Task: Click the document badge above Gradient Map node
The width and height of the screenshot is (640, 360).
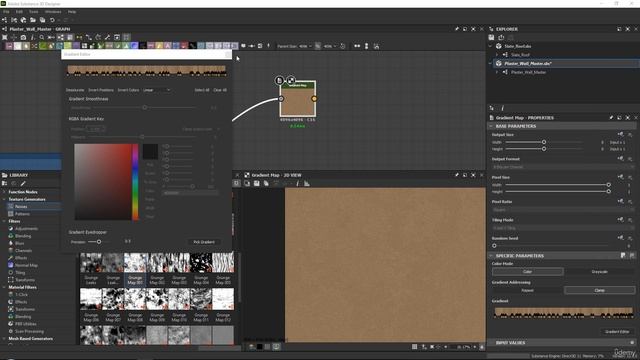Action: point(279,80)
